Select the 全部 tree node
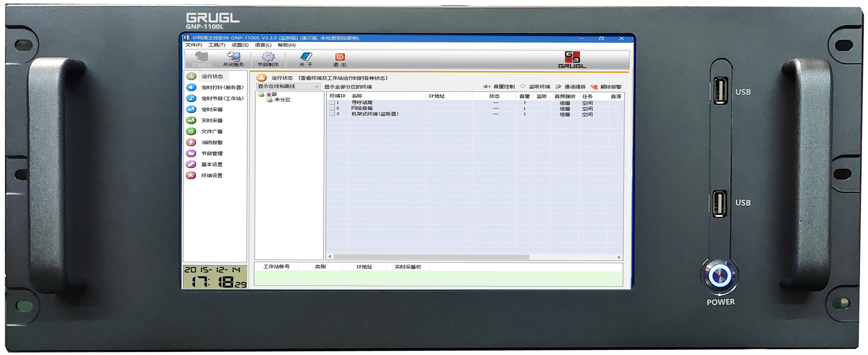The image size is (868, 355). click(x=272, y=94)
